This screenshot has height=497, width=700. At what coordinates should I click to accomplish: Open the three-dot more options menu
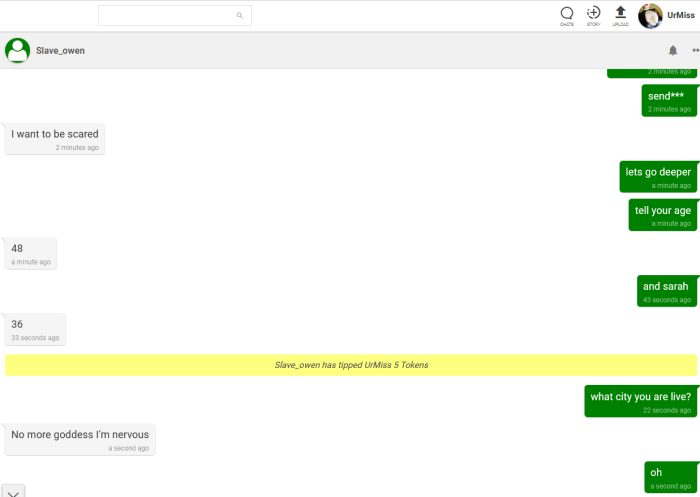pos(695,50)
